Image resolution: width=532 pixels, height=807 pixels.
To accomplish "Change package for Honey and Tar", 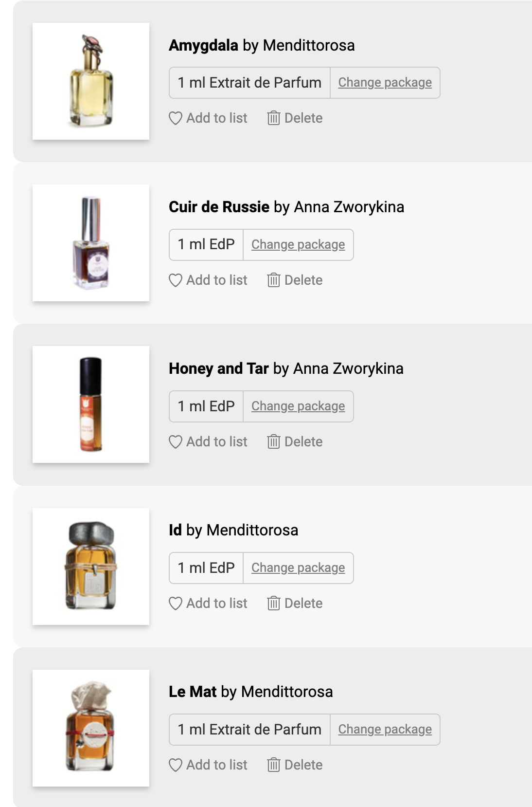I will tap(298, 406).
